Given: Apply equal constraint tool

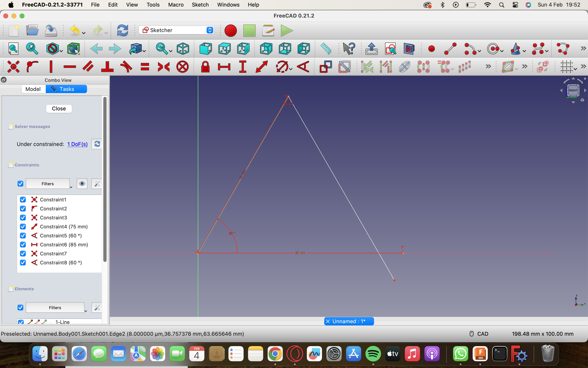Looking at the screenshot, I should 145,66.
